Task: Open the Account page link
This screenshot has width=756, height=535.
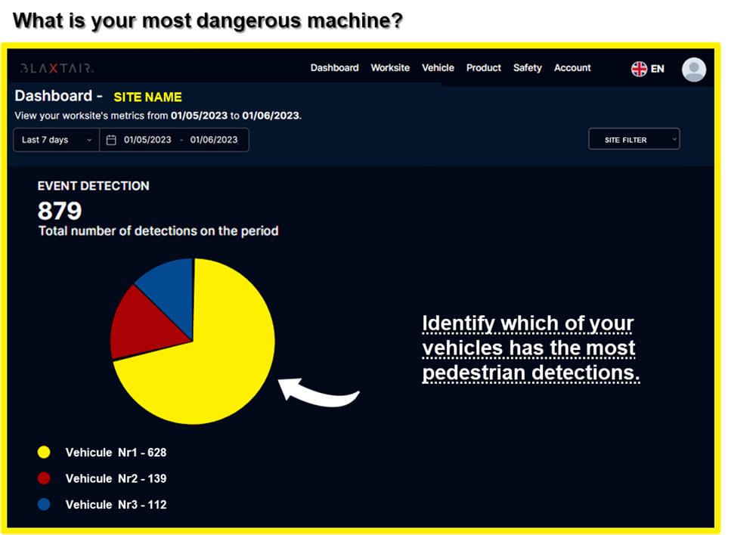Action: pos(572,68)
